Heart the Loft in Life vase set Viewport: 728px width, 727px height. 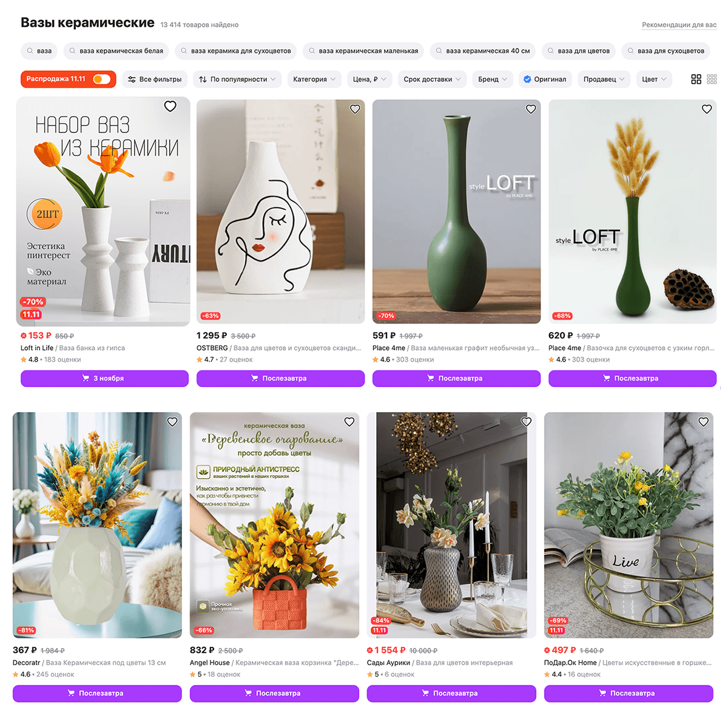[170, 106]
